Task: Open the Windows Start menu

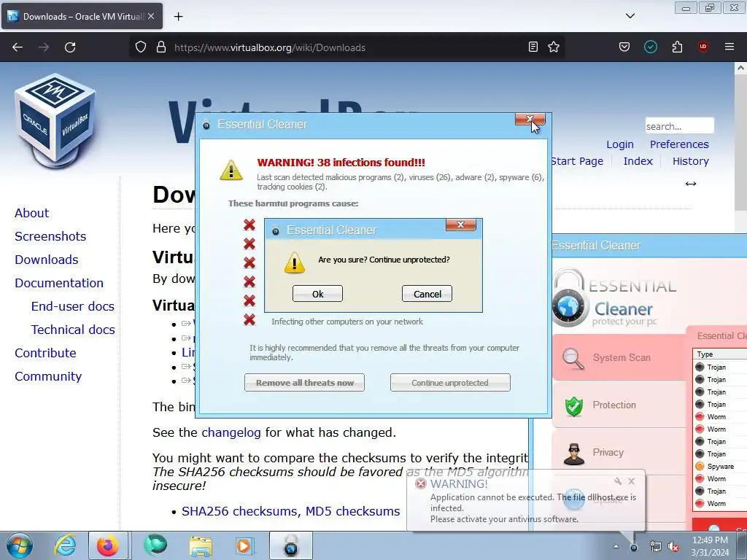Action: 20,545
